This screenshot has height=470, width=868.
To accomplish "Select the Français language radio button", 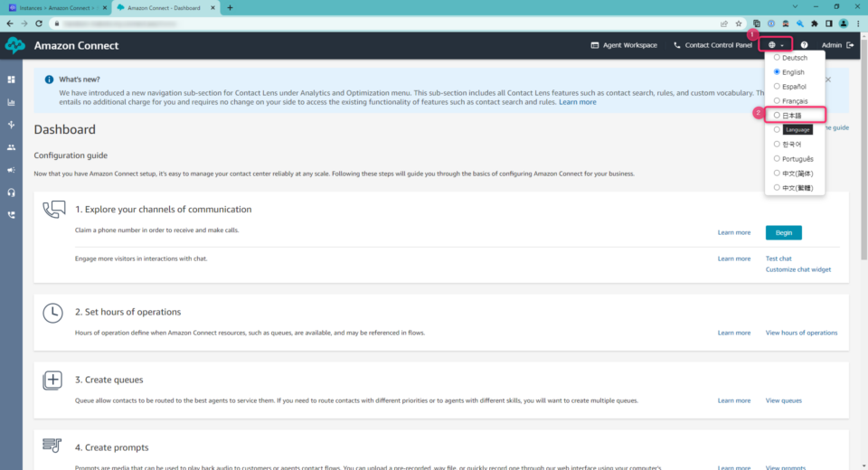I will [x=777, y=101].
